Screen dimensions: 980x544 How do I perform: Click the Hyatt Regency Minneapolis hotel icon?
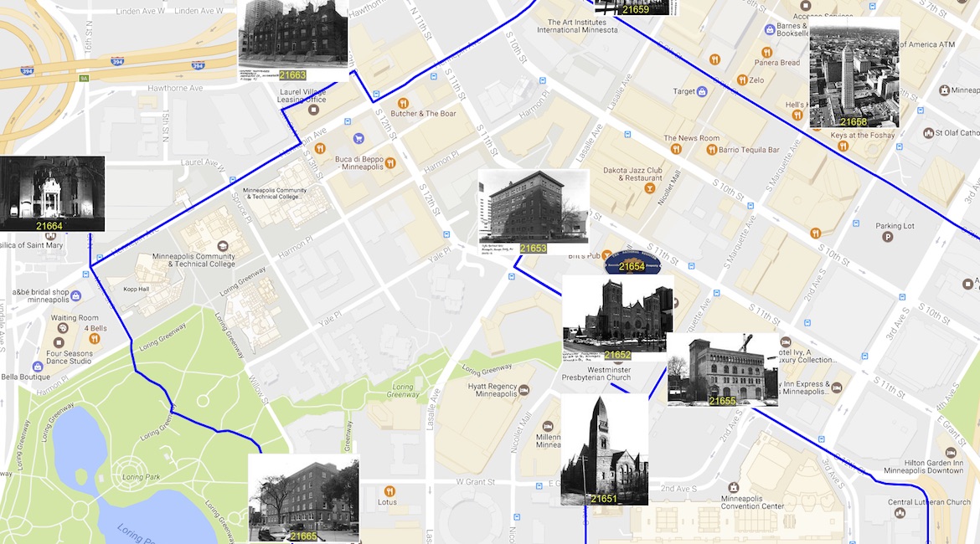click(x=523, y=391)
